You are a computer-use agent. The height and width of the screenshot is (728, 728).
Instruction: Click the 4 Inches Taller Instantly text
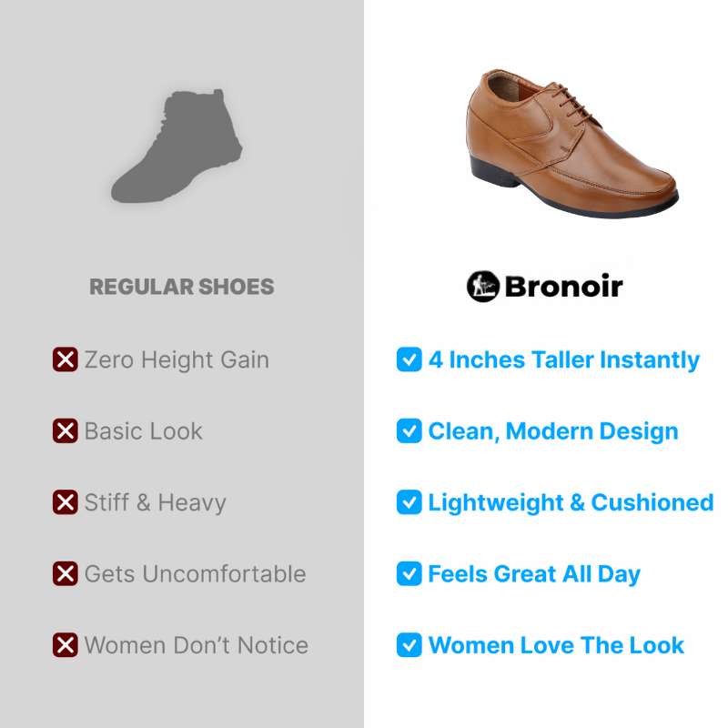click(x=563, y=360)
